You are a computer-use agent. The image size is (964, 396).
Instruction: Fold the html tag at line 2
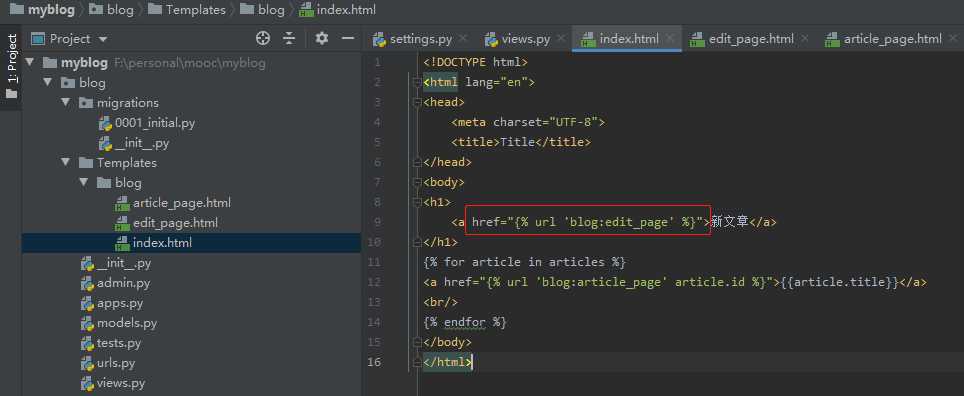coord(416,82)
